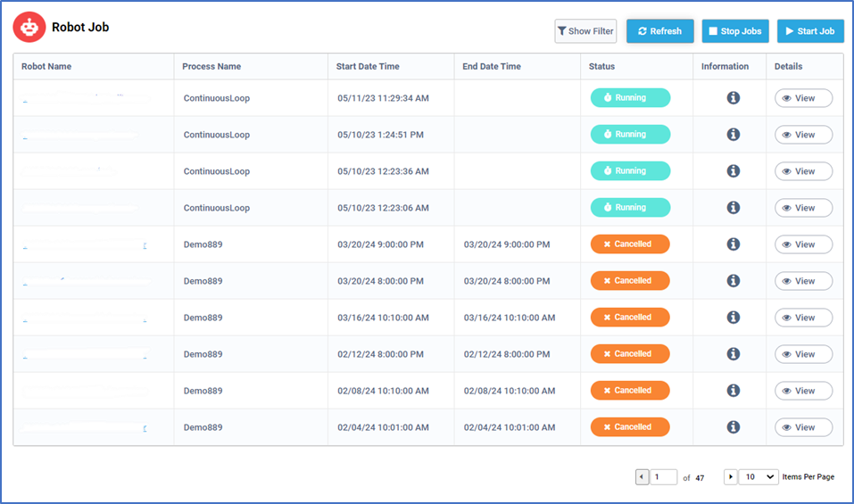Sort by Status column header
Screen dimensions: 854x504
pos(601,67)
